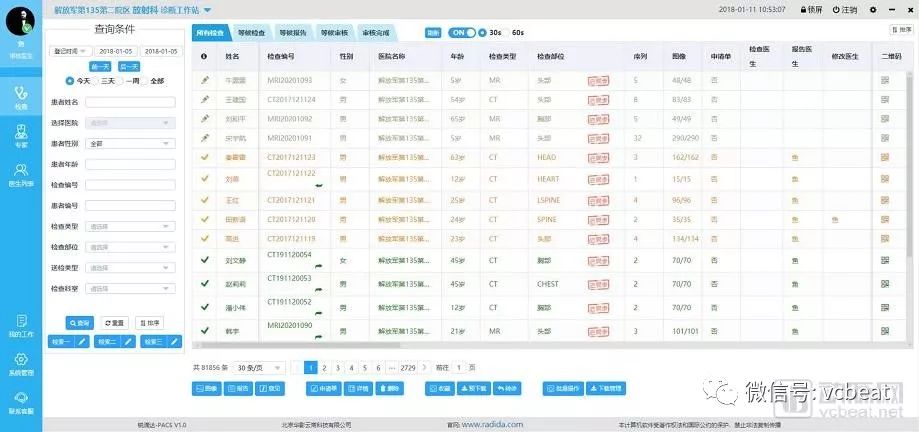The height and width of the screenshot is (432, 919).
Task: Click the forward arrow in MRI20201090 cell
Action: coord(319,336)
